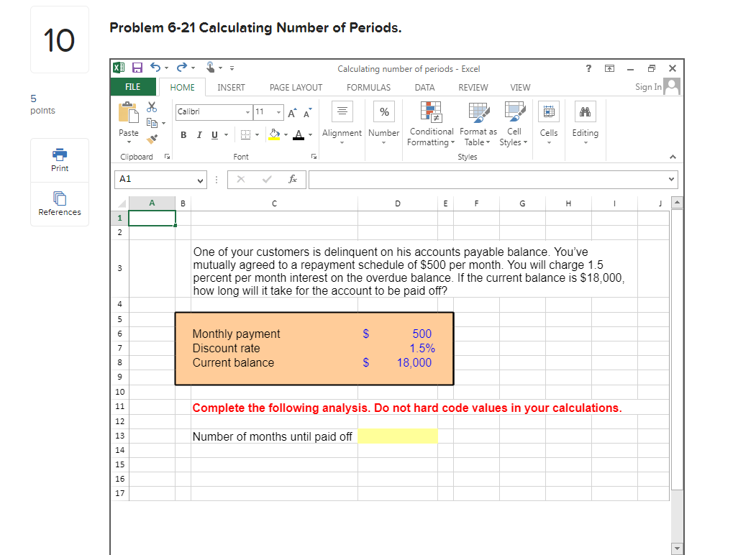756x555 pixels.
Task: Click the Save icon
Action: tap(137, 67)
